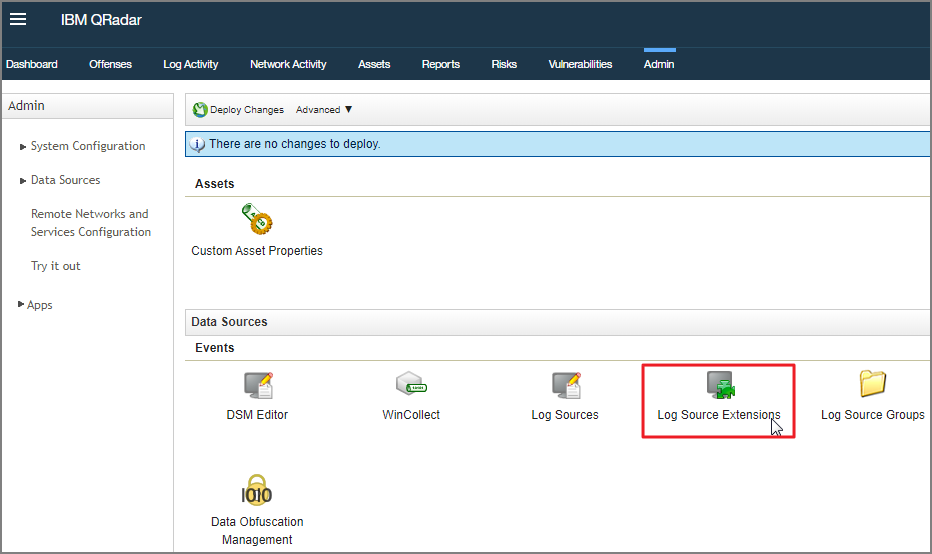Click the Custom Asset Properties label
The height and width of the screenshot is (554, 932).
(257, 251)
